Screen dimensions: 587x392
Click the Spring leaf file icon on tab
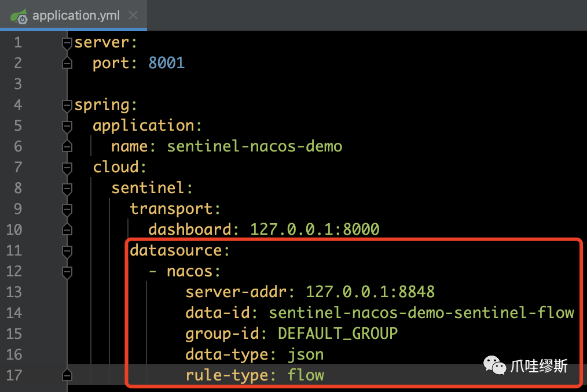(19, 16)
